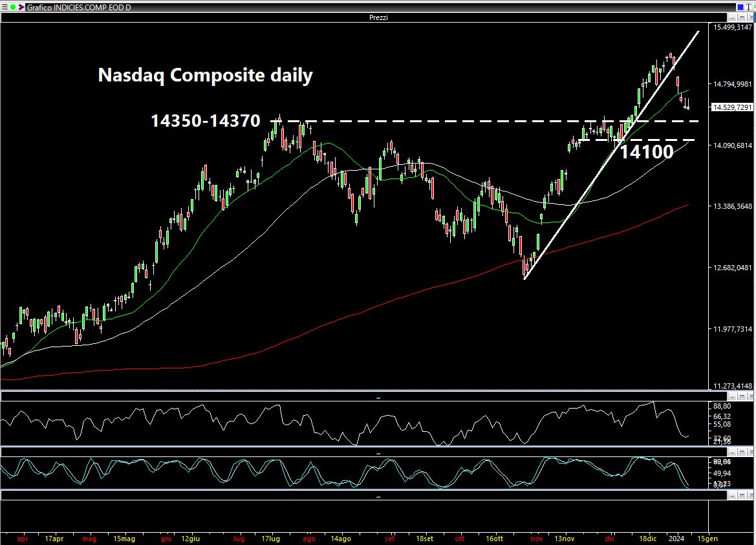Click the 'mag' date axis label
The width and height of the screenshot is (756, 545).
click(x=89, y=539)
